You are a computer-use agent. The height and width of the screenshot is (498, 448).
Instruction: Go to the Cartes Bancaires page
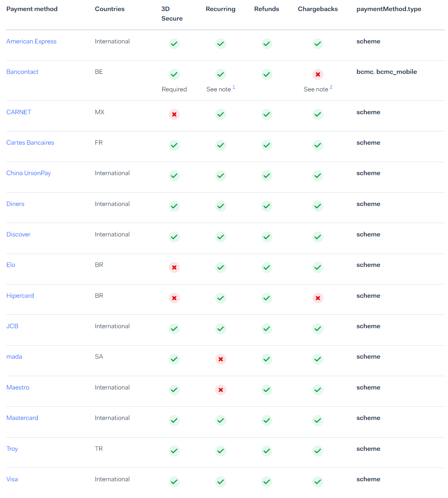30,143
